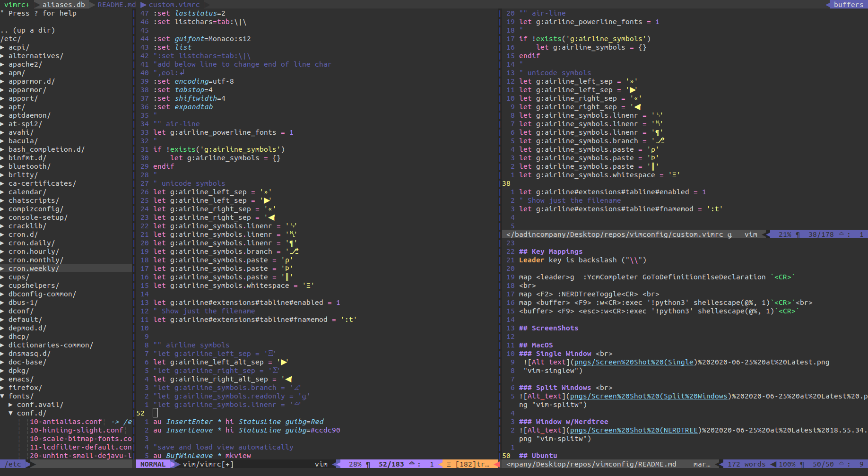Expand the conf.avail/ subfolder arrow
Screen dimensions: 868x476
click(11, 405)
